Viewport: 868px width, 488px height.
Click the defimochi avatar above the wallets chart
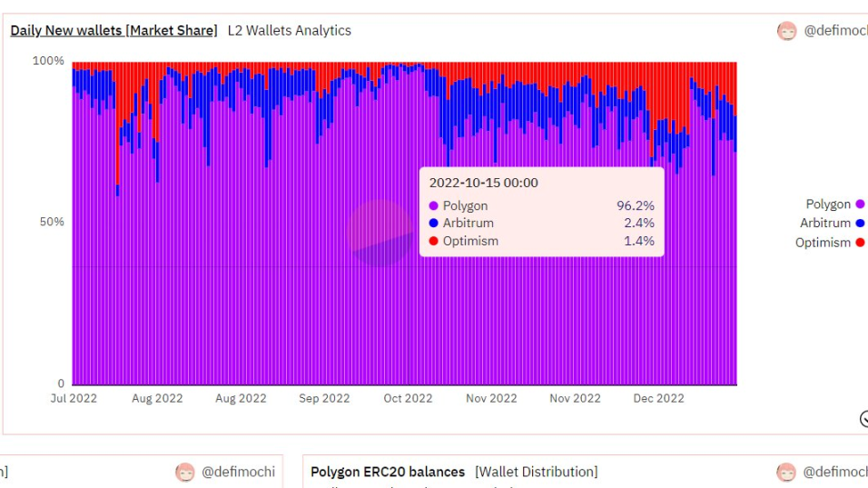point(786,31)
